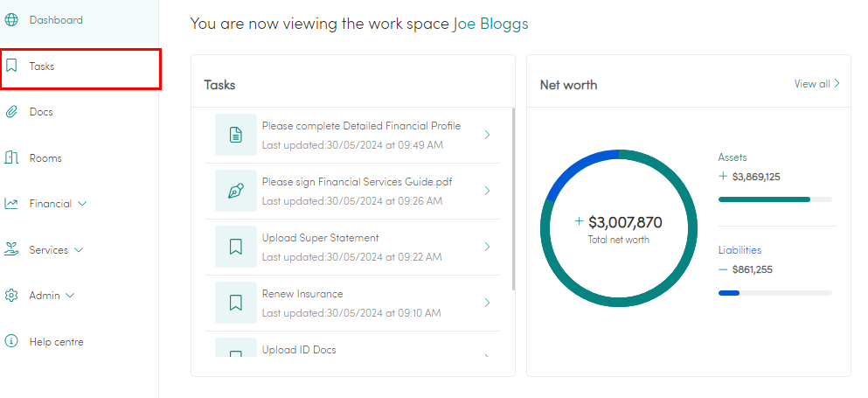Click the Docs paperclip icon
The image size is (868, 398).
click(x=11, y=112)
